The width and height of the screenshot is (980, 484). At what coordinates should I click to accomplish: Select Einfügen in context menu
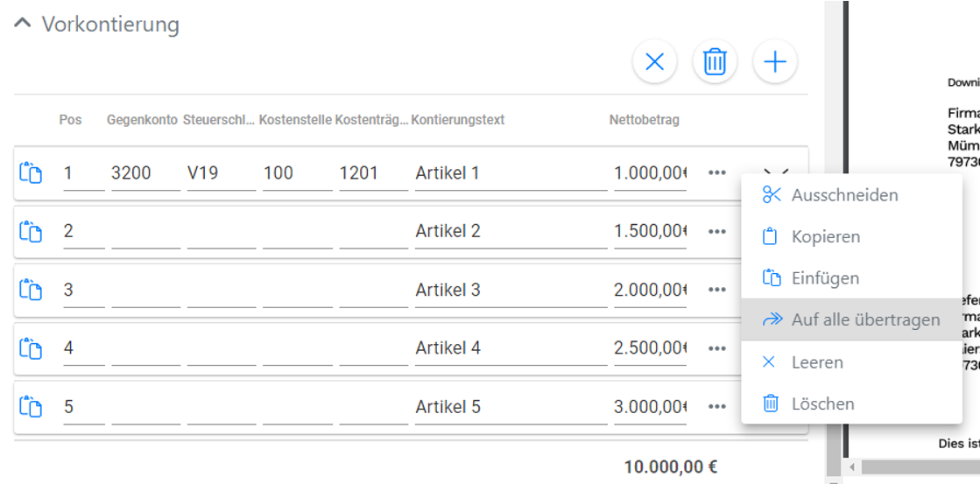click(825, 278)
